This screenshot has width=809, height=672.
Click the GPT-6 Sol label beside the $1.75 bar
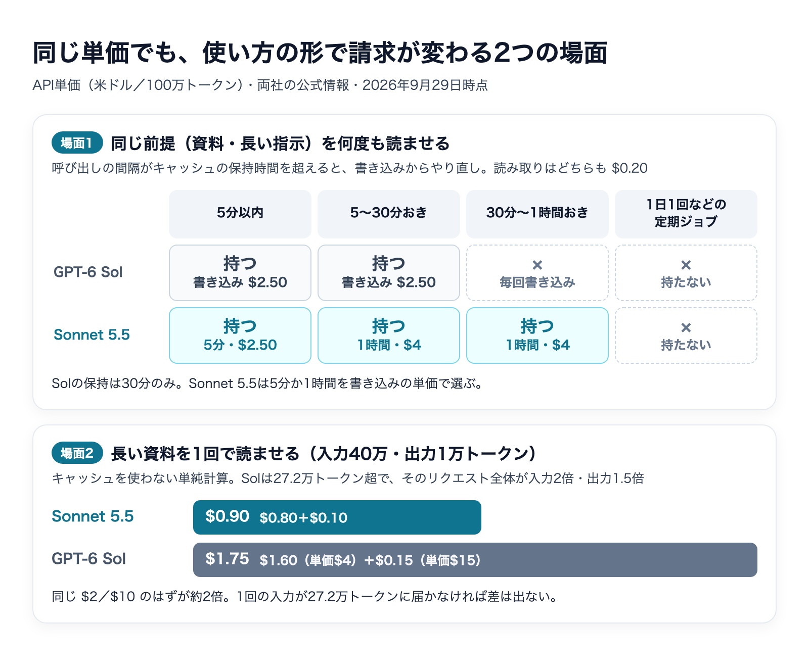coord(88,559)
